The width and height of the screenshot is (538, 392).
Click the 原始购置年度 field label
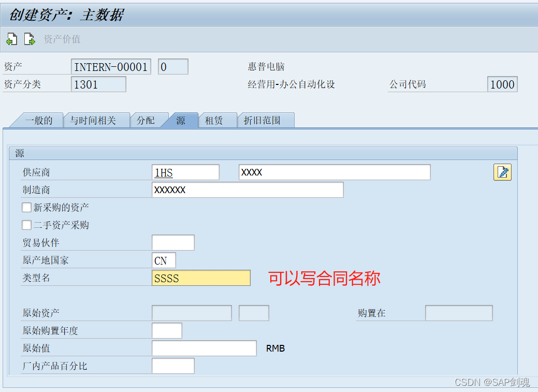(50, 331)
